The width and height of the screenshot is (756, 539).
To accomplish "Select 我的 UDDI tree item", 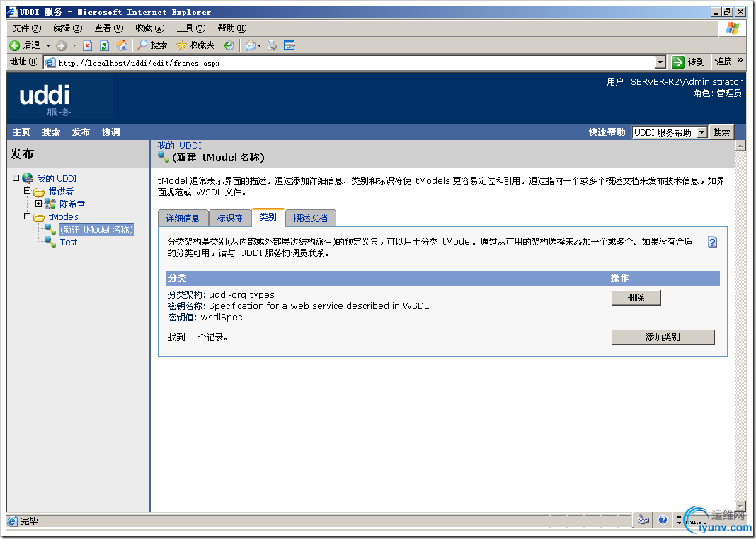I will 57,178.
